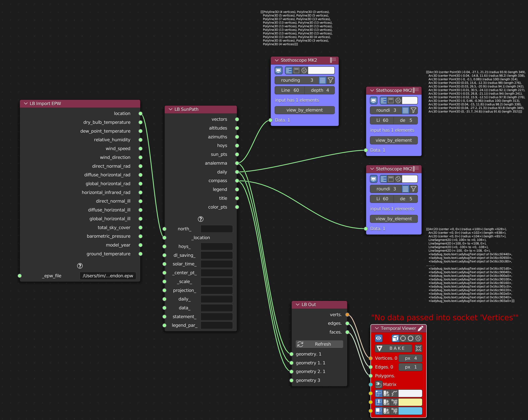Click the pencil edit icon on Temporal Viewer header
This screenshot has height=420, width=528.
click(420, 328)
